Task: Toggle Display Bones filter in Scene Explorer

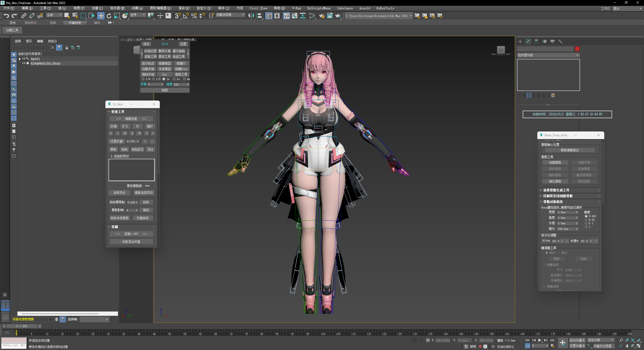Action: point(14,101)
